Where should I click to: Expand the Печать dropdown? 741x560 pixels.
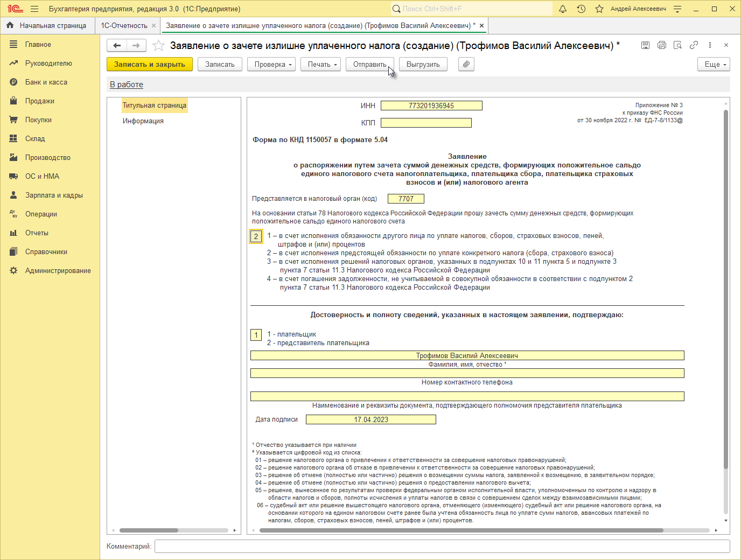pyautogui.click(x=321, y=64)
